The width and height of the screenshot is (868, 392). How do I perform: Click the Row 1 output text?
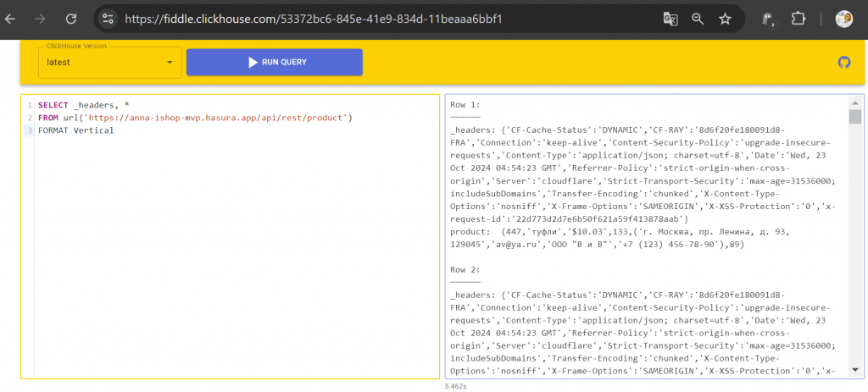pyautogui.click(x=465, y=104)
